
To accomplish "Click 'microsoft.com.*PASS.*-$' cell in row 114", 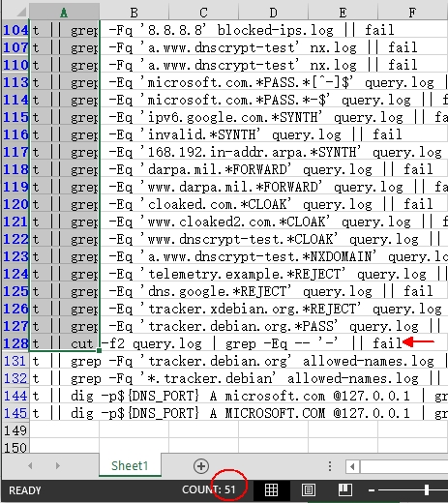I will 235,100.
